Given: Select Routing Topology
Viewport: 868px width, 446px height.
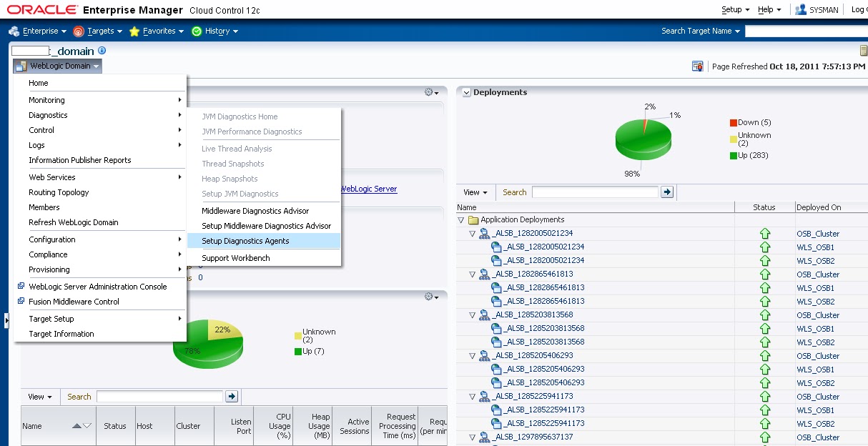Looking at the screenshot, I should point(100,192).
